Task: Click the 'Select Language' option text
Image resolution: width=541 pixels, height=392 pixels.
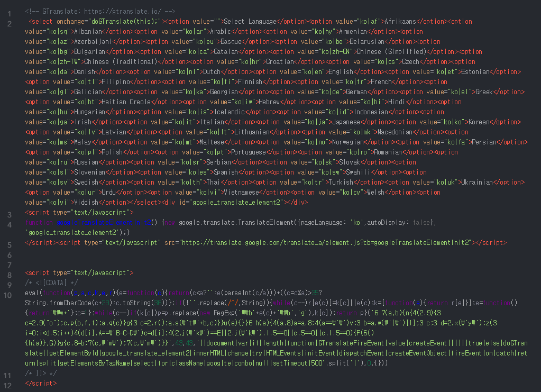Action: [250, 21]
